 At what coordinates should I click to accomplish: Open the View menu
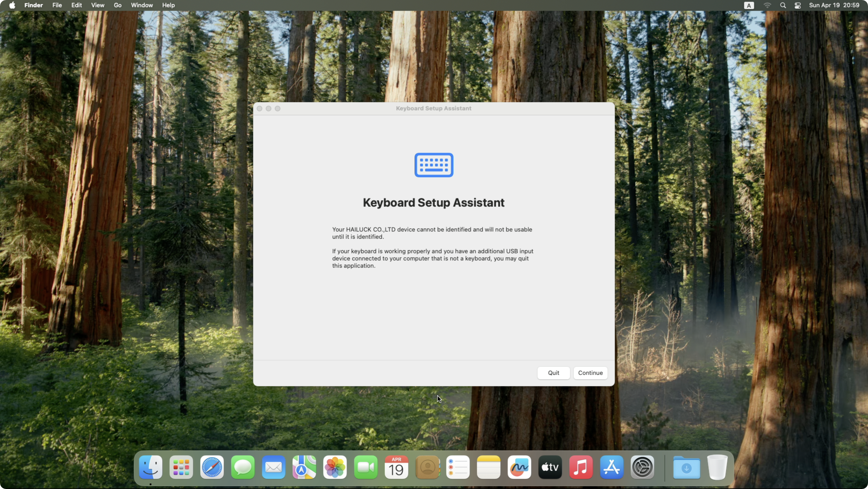click(97, 5)
